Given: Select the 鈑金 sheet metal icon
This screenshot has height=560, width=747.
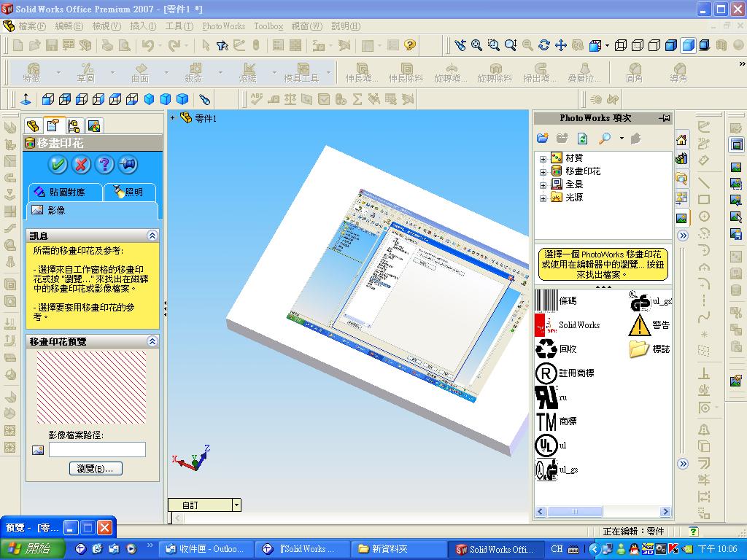Looking at the screenshot, I should [x=194, y=72].
